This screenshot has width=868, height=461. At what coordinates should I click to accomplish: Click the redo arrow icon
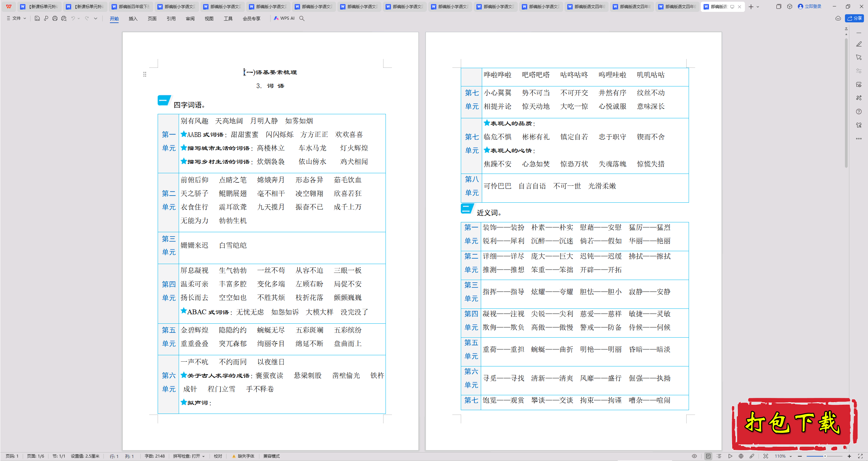coord(87,18)
